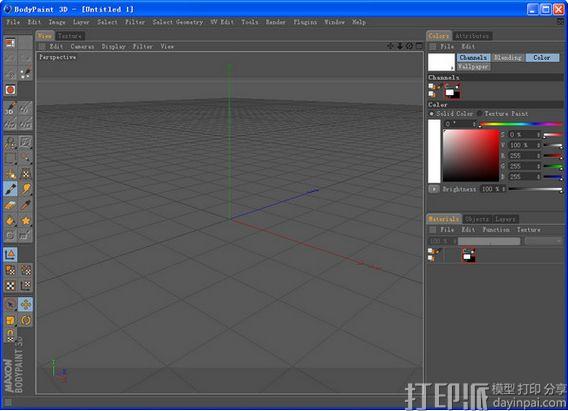
Task: Select the Brush paint tool
Action: 10,189
